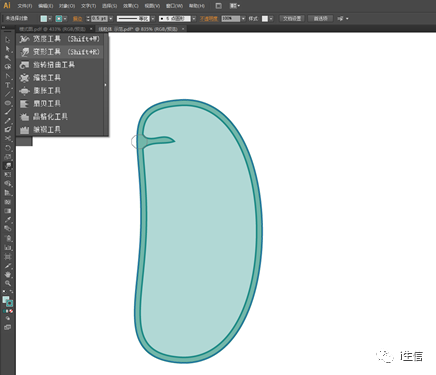Click the fill color swatch in control bar
The height and width of the screenshot is (375, 436).
(x=43, y=19)
